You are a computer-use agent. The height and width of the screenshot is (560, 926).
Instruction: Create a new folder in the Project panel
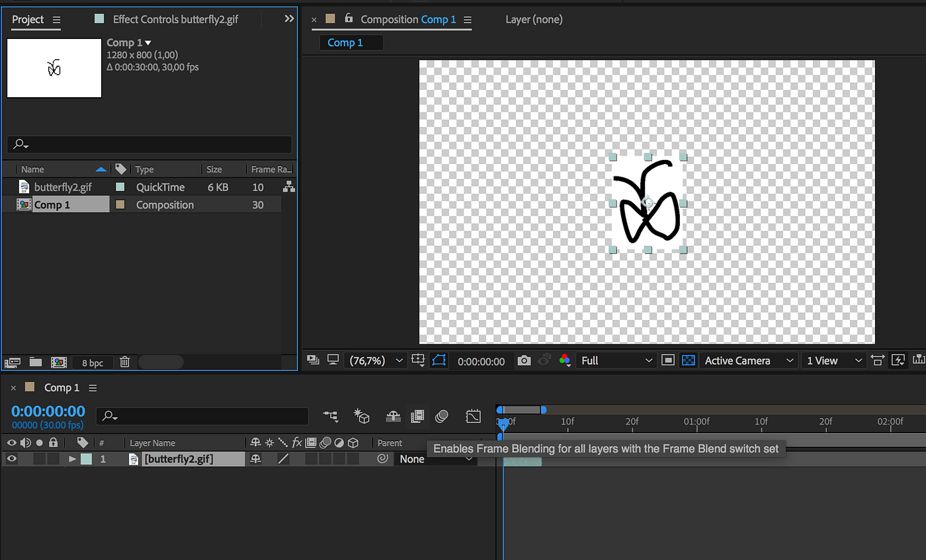[35, 362]
